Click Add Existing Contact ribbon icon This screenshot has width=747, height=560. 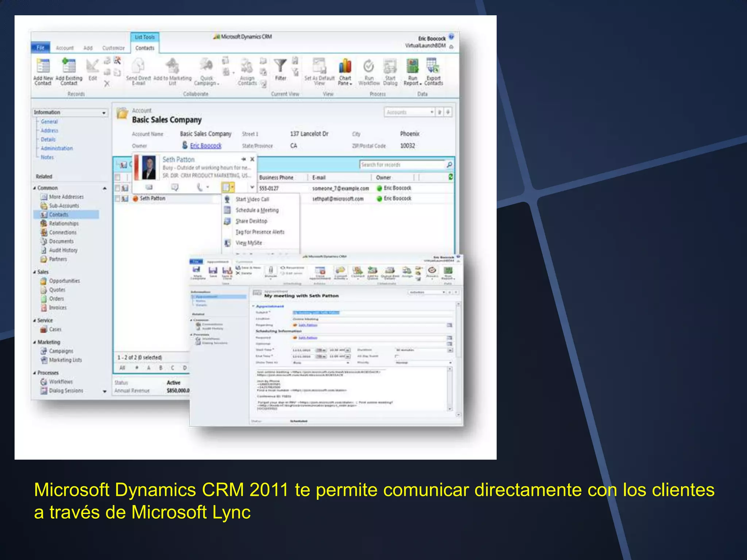point(69,66)
